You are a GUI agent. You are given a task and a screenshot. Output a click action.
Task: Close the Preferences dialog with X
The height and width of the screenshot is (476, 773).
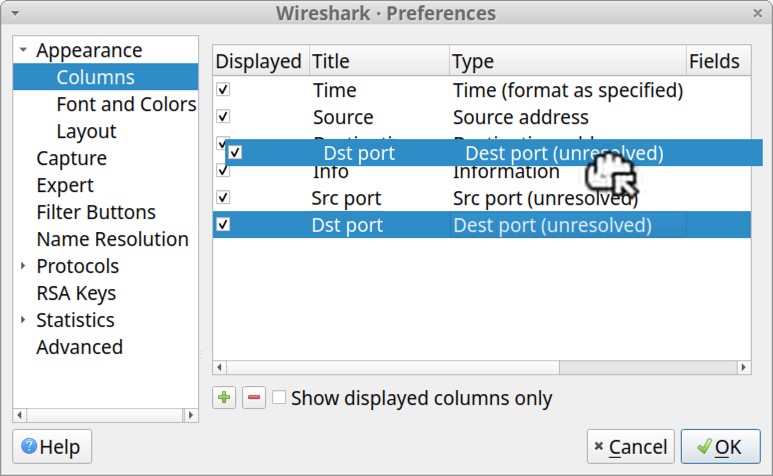click(758, 13)
